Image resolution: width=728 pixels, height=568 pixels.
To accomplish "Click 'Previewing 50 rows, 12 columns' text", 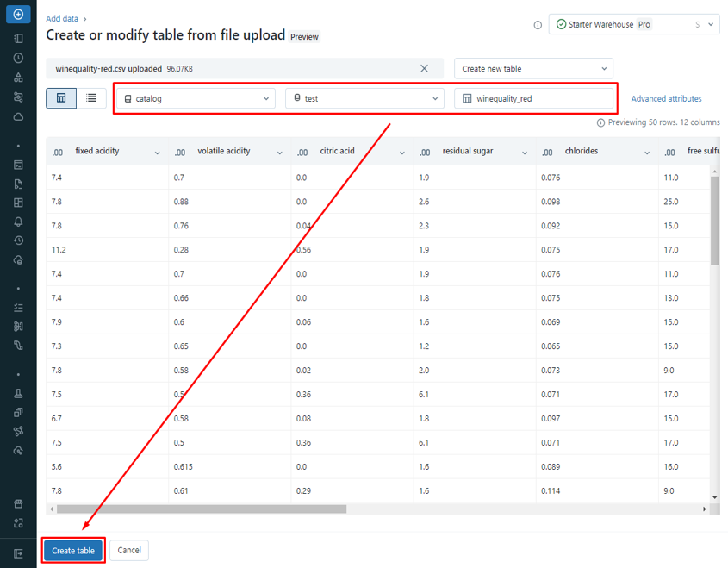I will [x=664, y=122].
